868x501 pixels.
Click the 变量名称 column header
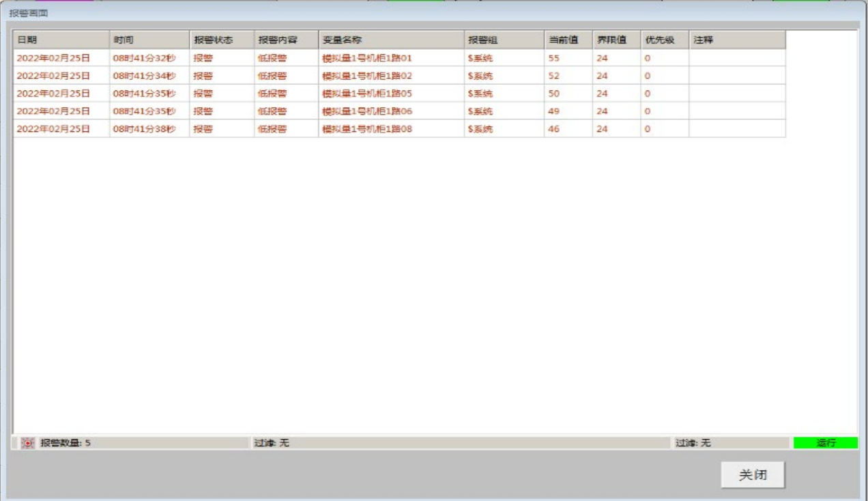391,40
